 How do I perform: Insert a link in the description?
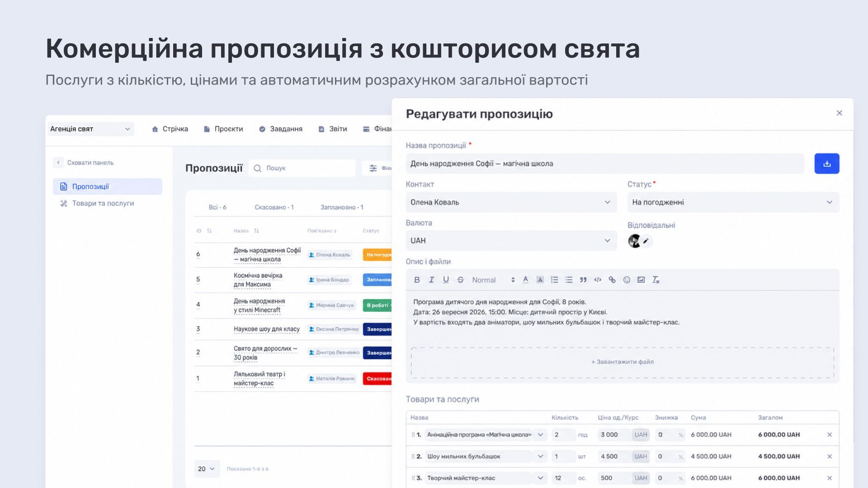pyautogui.click(x=612, y=280)
